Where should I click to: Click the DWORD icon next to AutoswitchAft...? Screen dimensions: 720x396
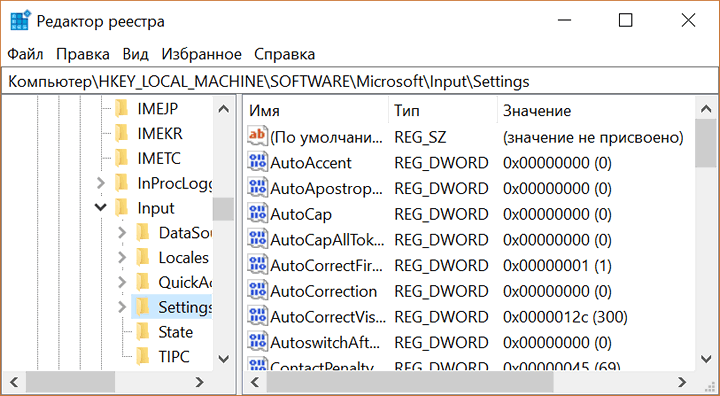point(257,342)
